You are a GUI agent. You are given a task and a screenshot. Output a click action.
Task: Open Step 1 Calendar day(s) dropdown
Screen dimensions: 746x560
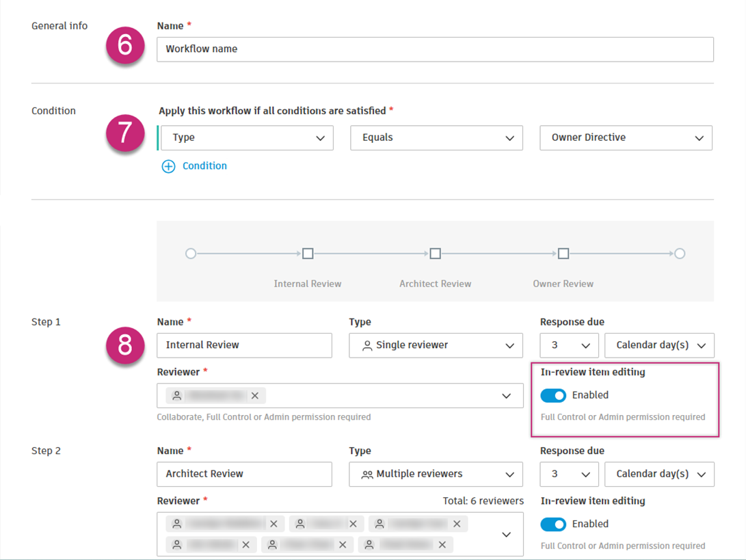pos(659,345)
